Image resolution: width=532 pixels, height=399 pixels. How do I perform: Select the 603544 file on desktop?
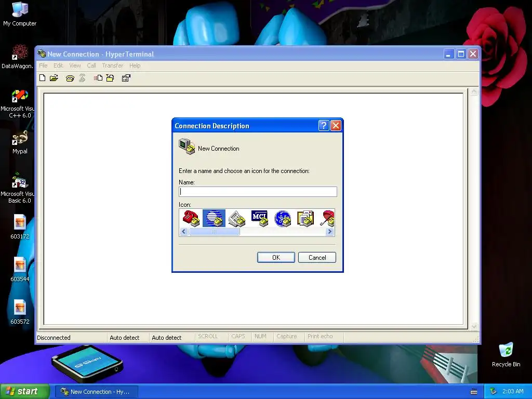[20, 270]
